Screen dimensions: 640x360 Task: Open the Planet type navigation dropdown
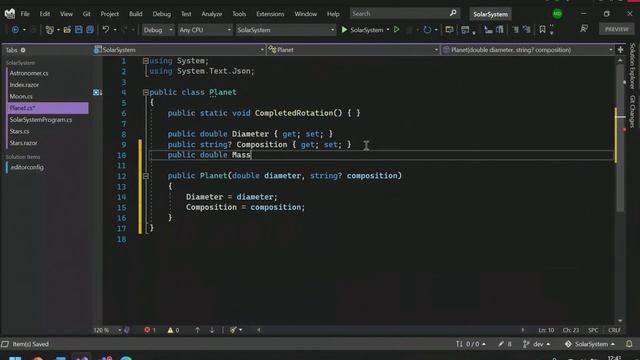(353, 50)
